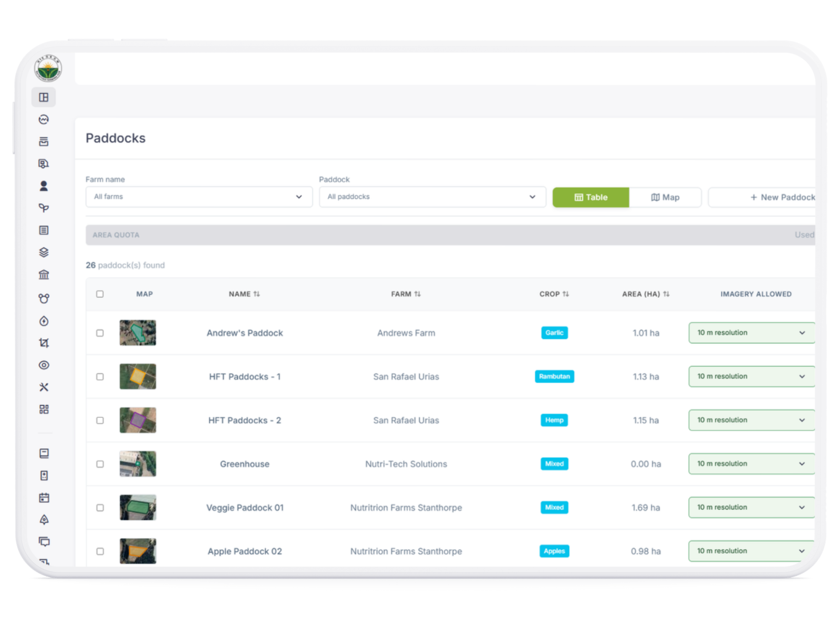Open the vehicle caravan sidebar icon

(44, 164)
